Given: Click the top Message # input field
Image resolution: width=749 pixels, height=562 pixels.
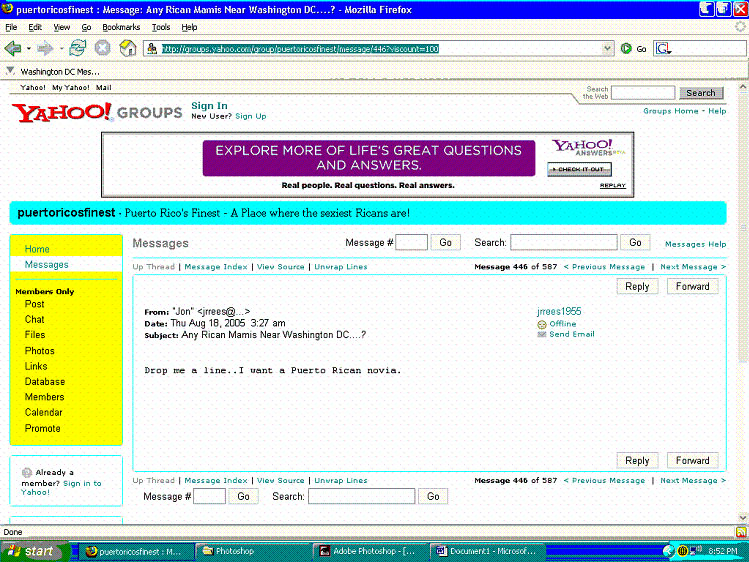Looking at the screenshot, I should coord(411,243).
